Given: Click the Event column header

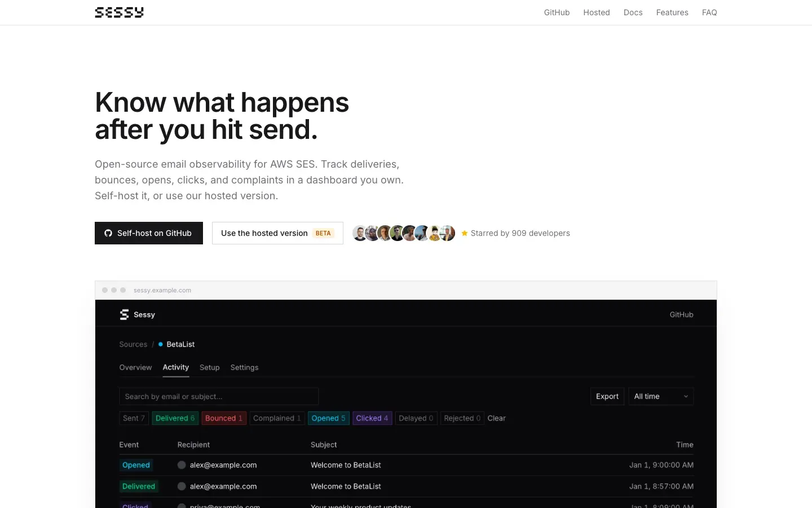Looking at the screenshot, I should pos(129,445).
